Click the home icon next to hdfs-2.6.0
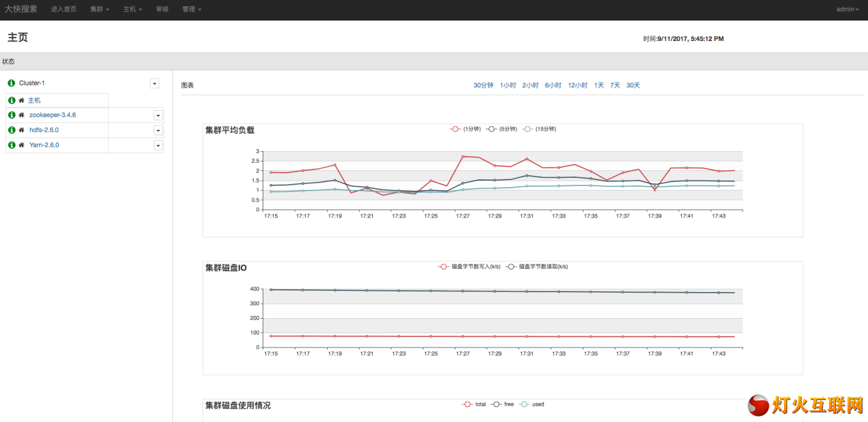Image resolution: width=868 pixels, height=422 pixels. (x=22, y=130)
